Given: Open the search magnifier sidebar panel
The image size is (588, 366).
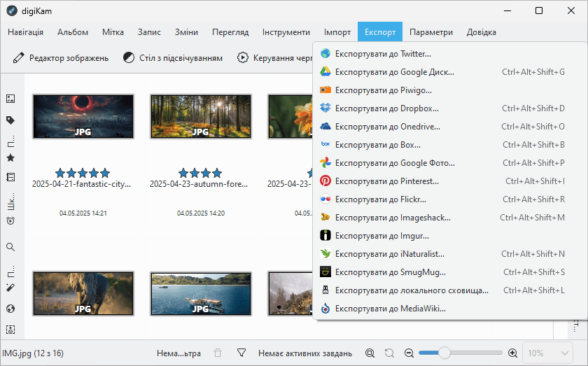Looking at the screenshot, I should click(10, 247).
